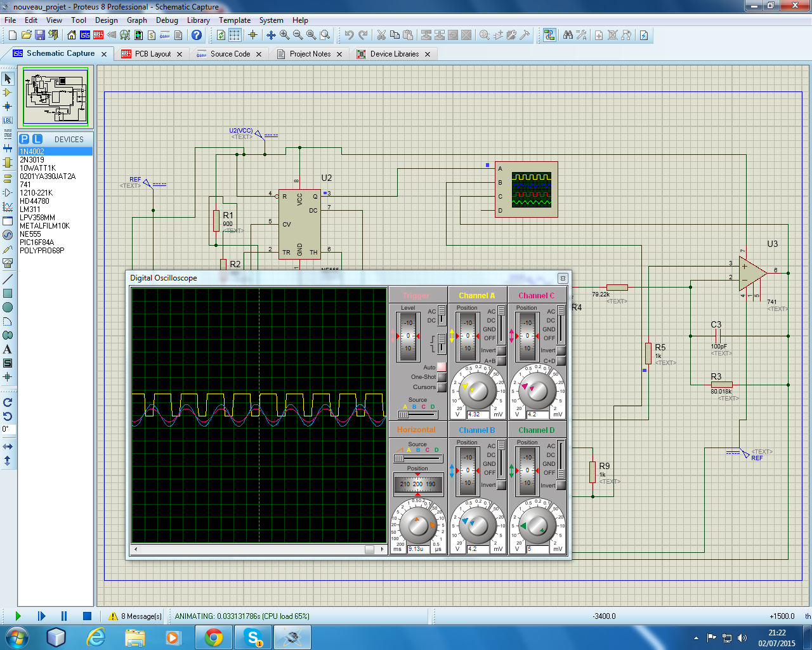Toggle the Trigger Auto button

(442, 367)
